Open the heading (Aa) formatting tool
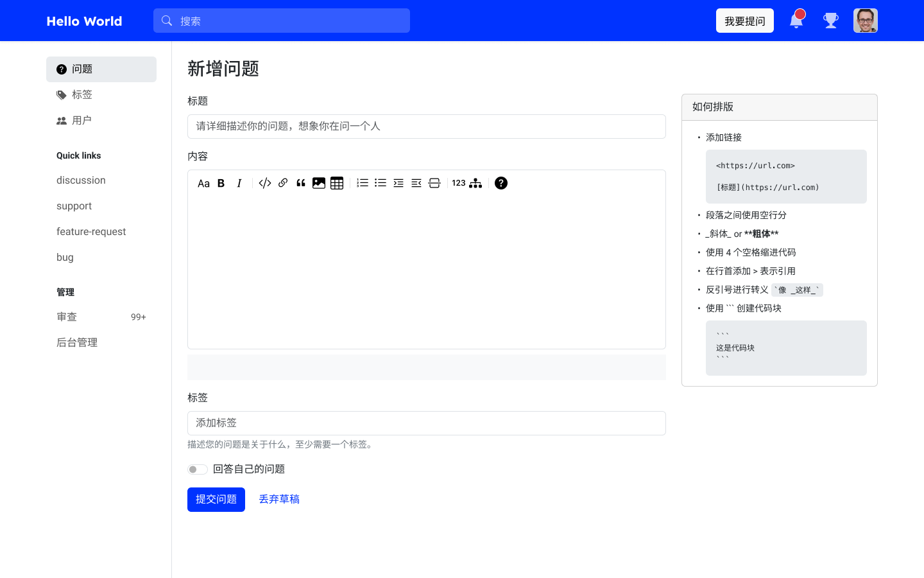The width and height of the screenshot is (924, 578). point(203,183)
